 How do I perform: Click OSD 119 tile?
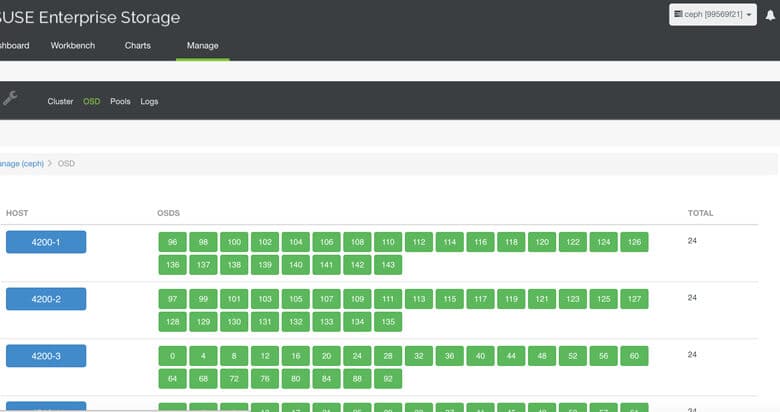(511, 299)
